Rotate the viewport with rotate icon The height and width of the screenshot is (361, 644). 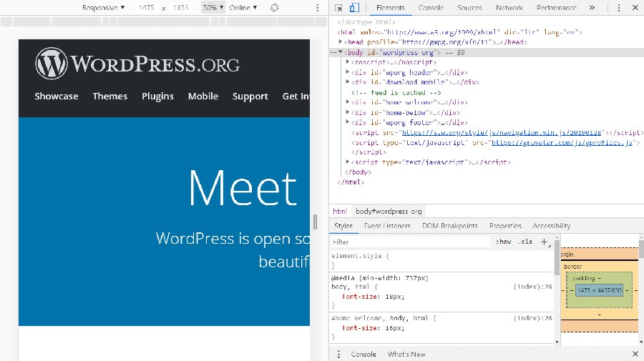tap(274, 7)
